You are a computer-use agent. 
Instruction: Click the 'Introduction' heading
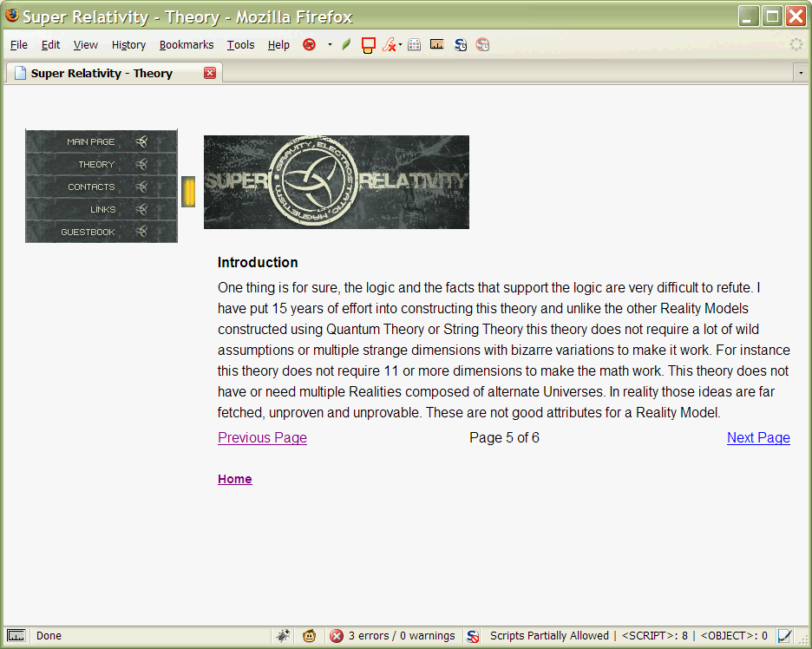click(x=258, y=262)
